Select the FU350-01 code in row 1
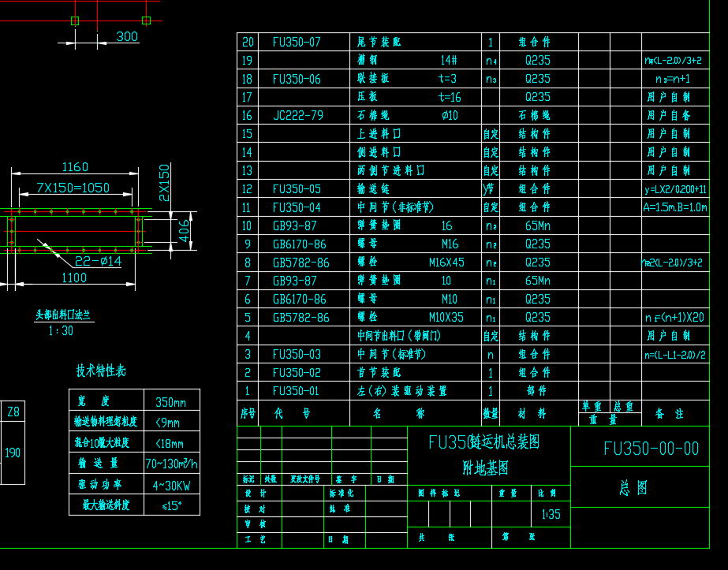The width and height of the screenshot is (728, 570). tap(297, 391)
